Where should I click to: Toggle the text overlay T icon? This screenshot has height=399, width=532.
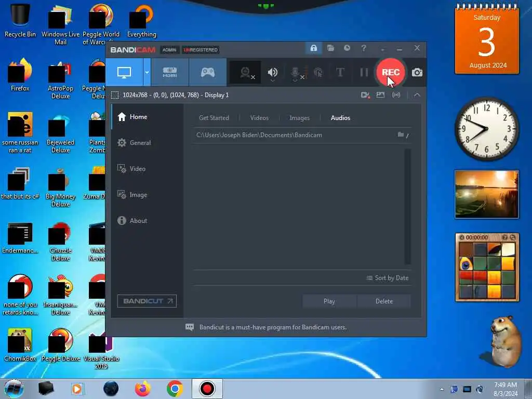point(340,72)
